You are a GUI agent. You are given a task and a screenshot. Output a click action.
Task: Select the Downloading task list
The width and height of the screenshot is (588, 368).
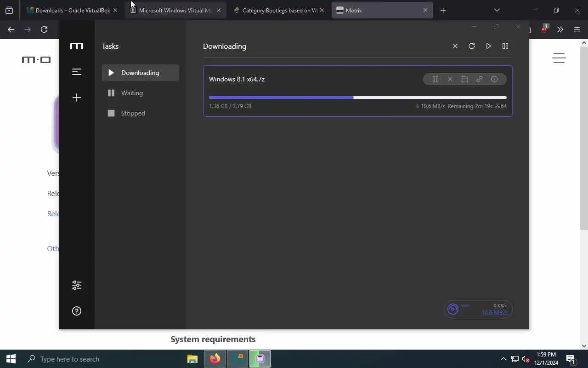coord(141,73)
